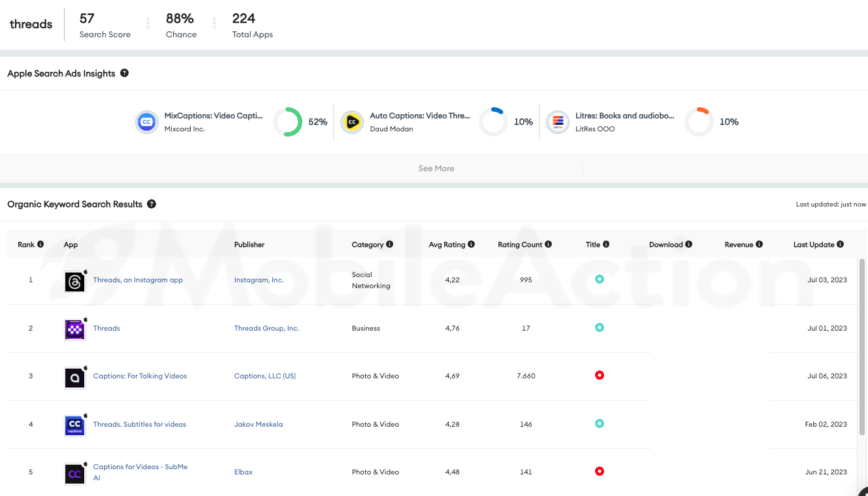Click the Rank column info icon
This screenshot has height=496, width=868.
pyautogui.click(x=40, y=244)
